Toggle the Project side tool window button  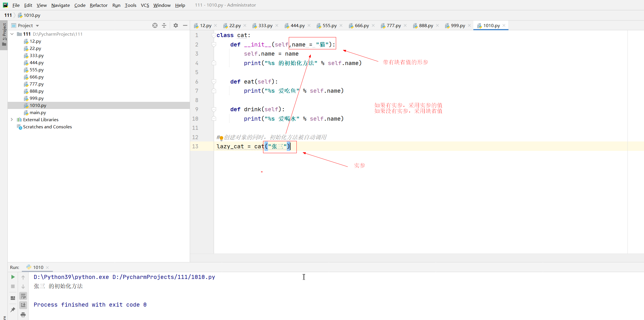click(x=4, y=34)
